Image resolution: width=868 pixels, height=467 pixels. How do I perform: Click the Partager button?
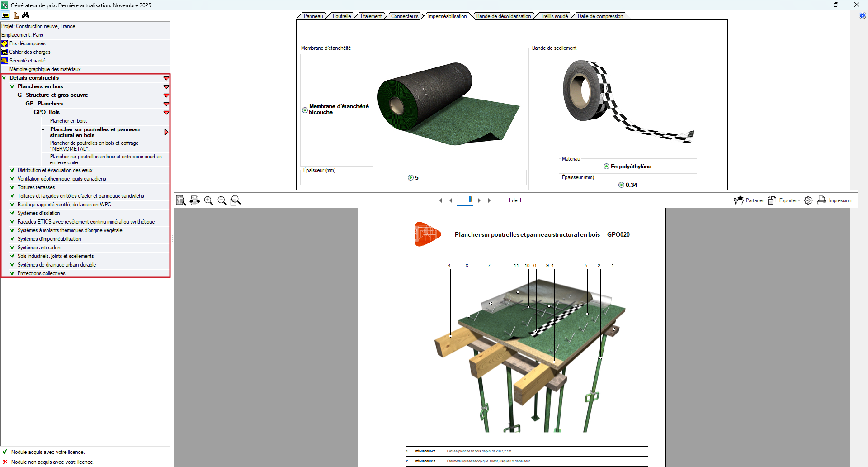click(749, 200)
